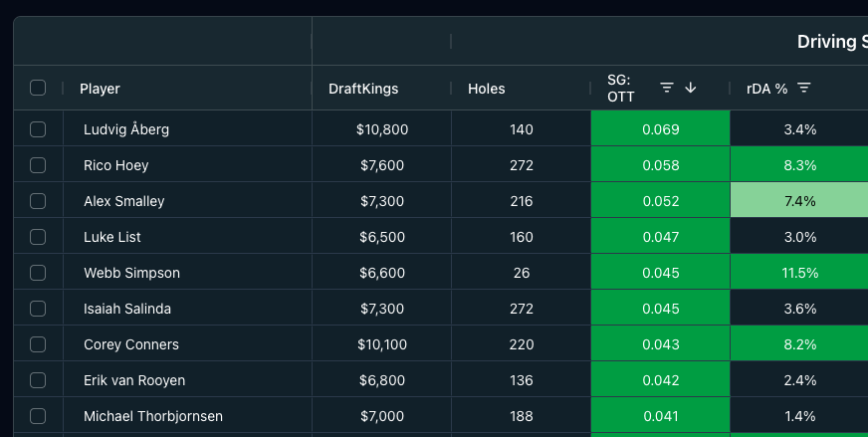Tick the checkbox beside Alex Smalley
Viewport: 868px width, 437px height.
[x=38, y=201]
